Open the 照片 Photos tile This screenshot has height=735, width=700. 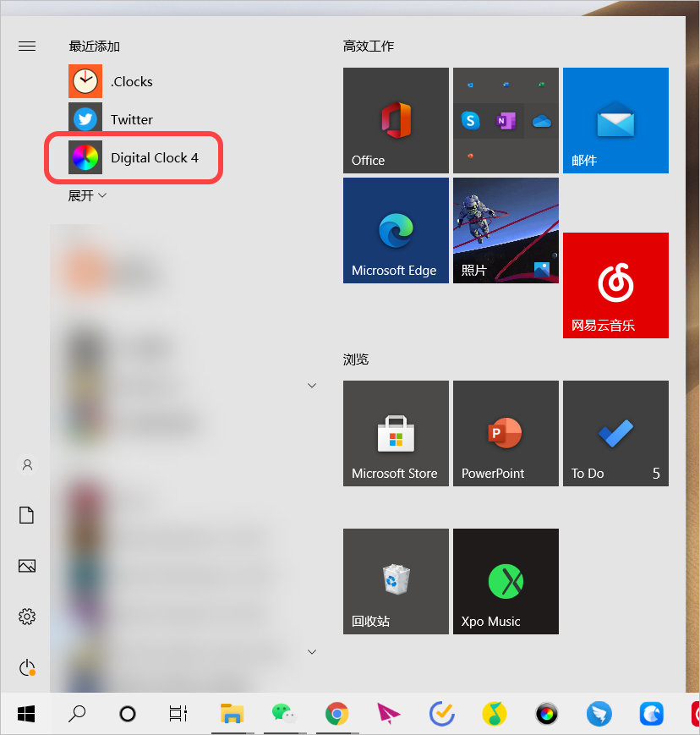coord(506,230)
